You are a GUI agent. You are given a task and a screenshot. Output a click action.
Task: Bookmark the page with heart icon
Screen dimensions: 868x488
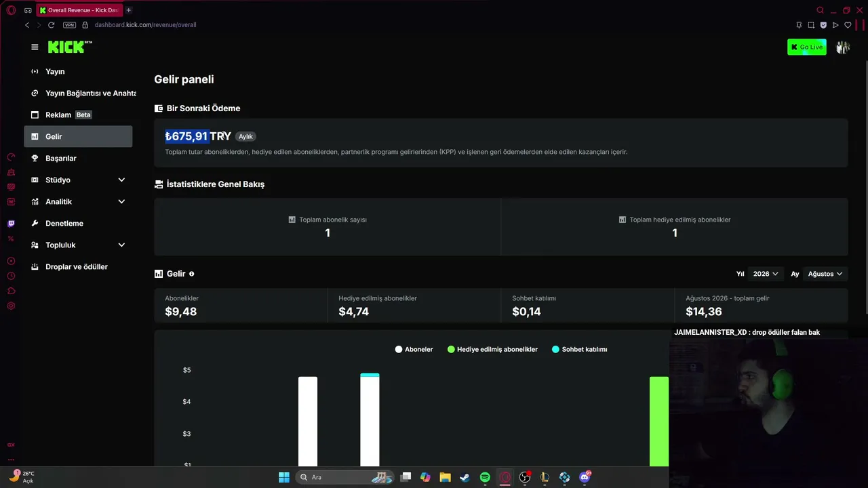point(848,25)
